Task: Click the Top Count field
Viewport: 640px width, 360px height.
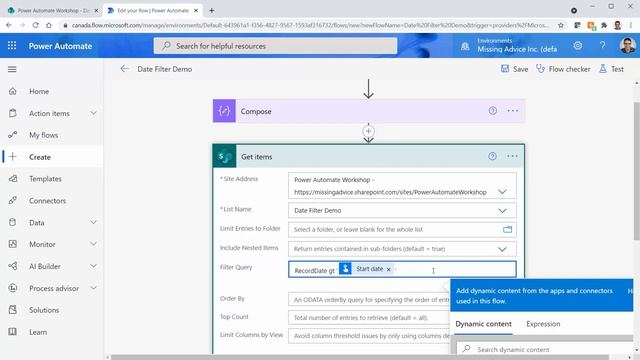Action: click(x=369, y=318)
